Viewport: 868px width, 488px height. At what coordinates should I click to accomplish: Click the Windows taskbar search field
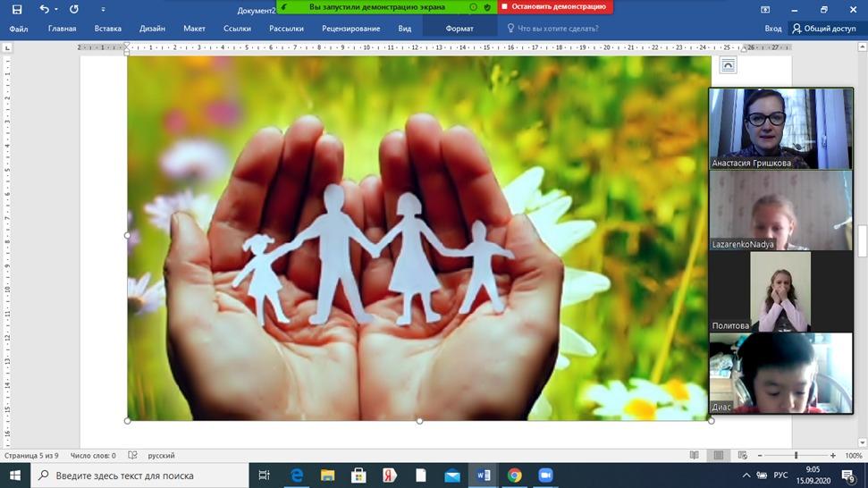[x=143, y=475]
